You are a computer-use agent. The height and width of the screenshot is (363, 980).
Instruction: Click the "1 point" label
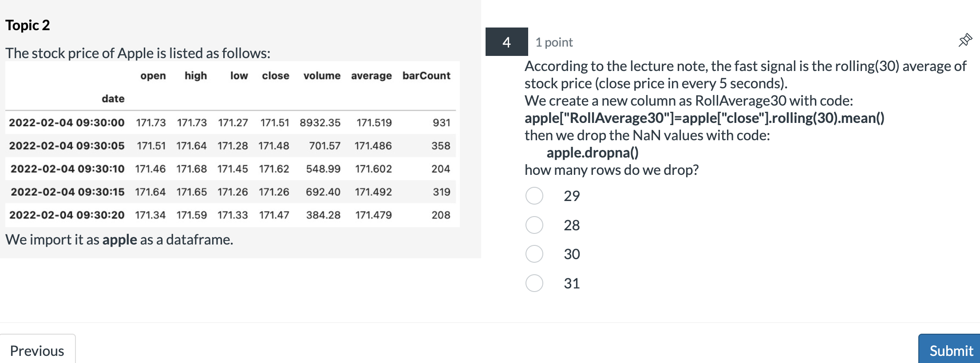tap(554, 42)
